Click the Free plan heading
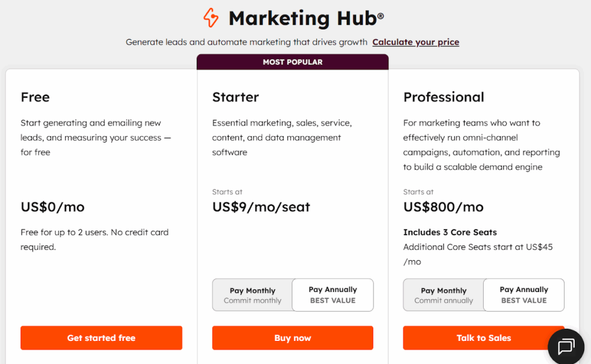 tap(35, 97)
